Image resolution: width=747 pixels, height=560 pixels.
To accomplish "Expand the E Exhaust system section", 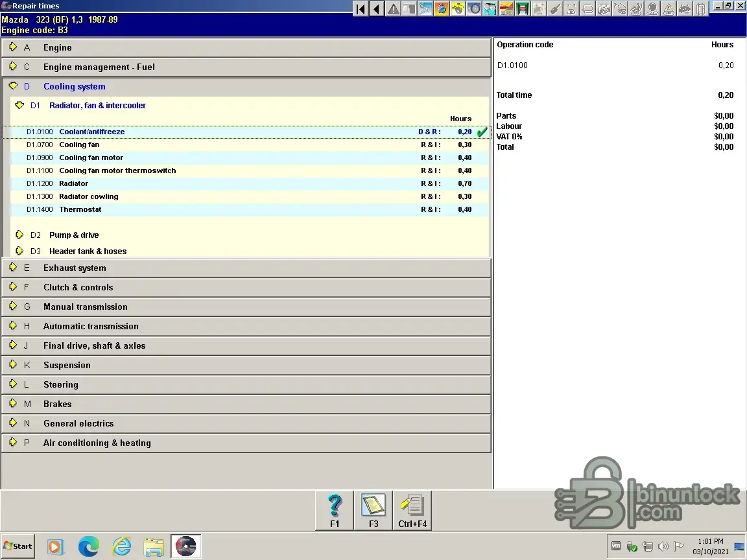I will click(246, 268).
